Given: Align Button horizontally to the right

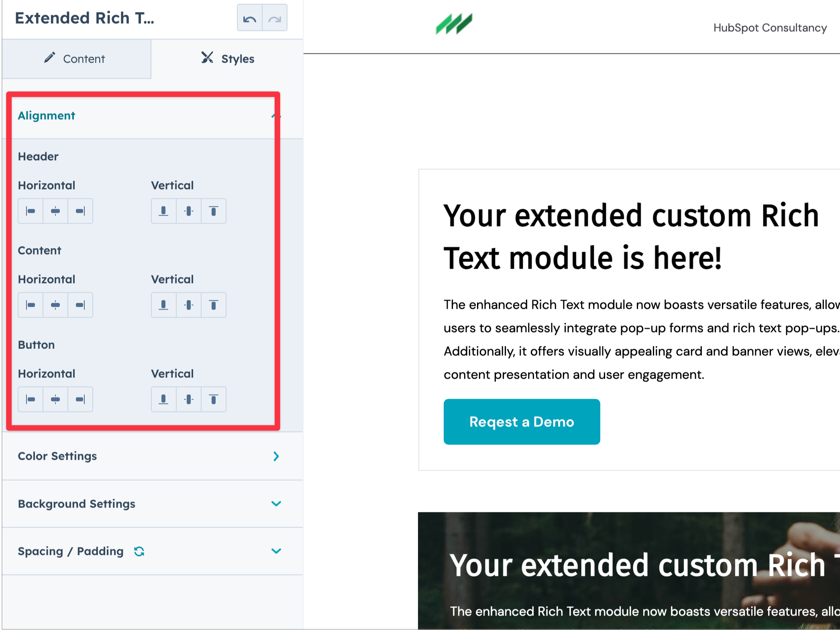Looking at the screenshot, I should pos(80,400).
